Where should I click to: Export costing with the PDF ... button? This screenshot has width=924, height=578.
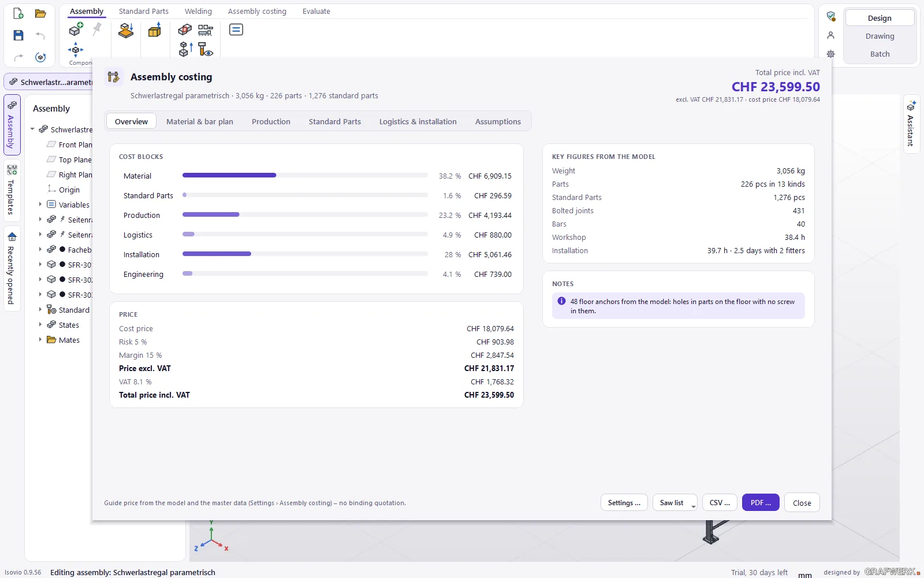point(761,503)
